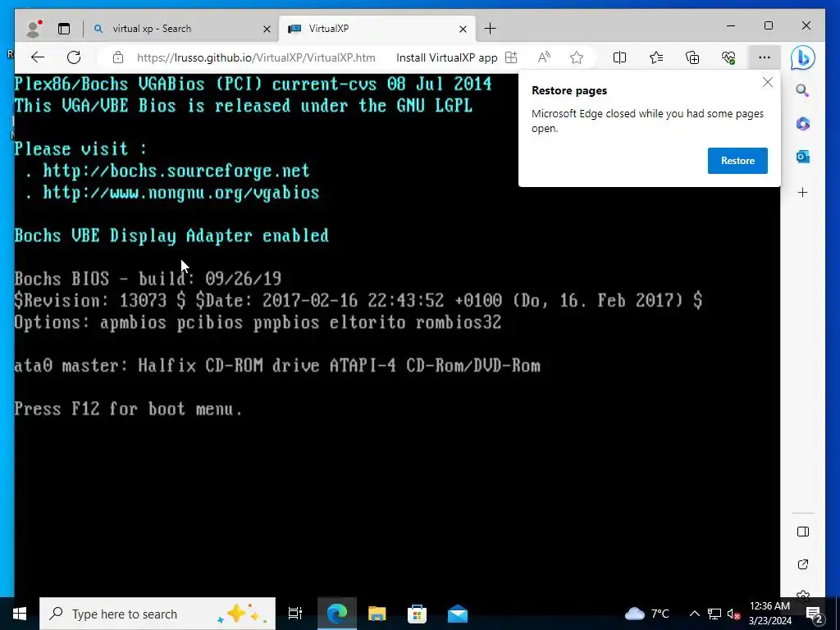Open the tab actions menu icon
The width and height of the screenshot is (840, 630).
pyautogui.click(x=64, y=29)
